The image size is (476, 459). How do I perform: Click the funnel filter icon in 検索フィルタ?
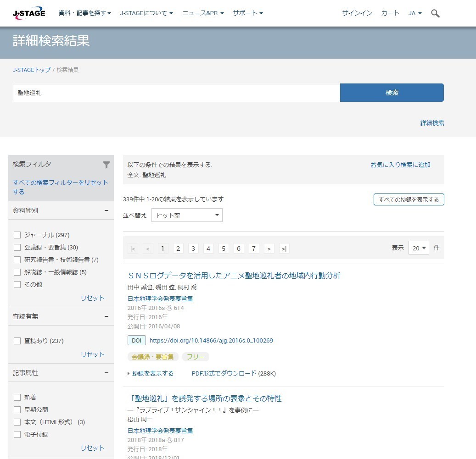click(x=106, y=165)
